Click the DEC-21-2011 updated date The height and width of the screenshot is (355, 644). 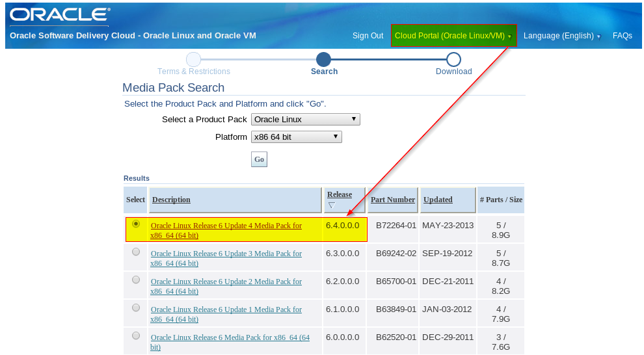[x=448, y=281]
